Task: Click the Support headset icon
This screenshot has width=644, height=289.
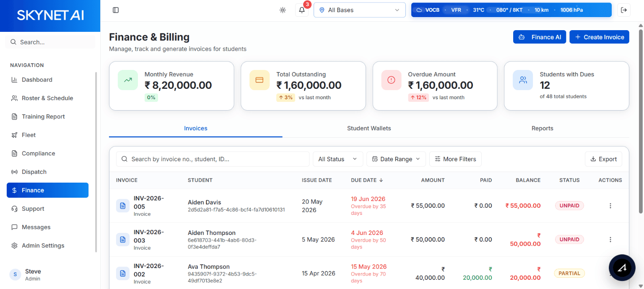Action: click(x=14, y=209)
